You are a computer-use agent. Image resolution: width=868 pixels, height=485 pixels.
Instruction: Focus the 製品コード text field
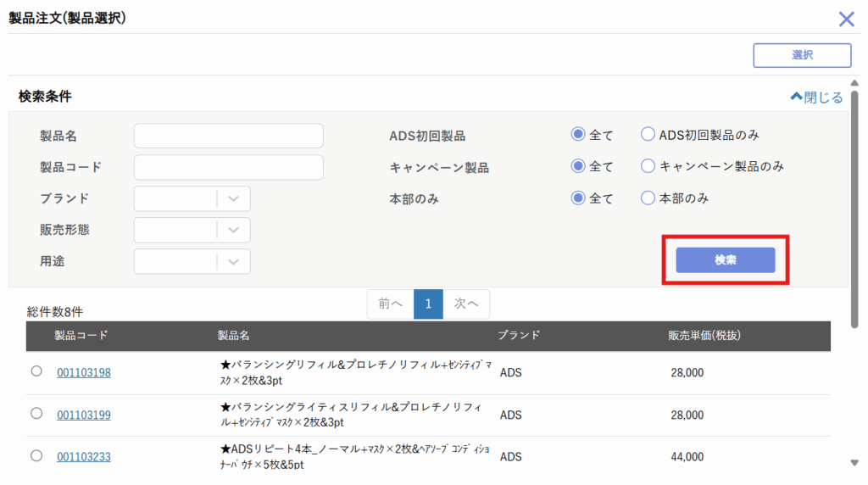(229, 167)
